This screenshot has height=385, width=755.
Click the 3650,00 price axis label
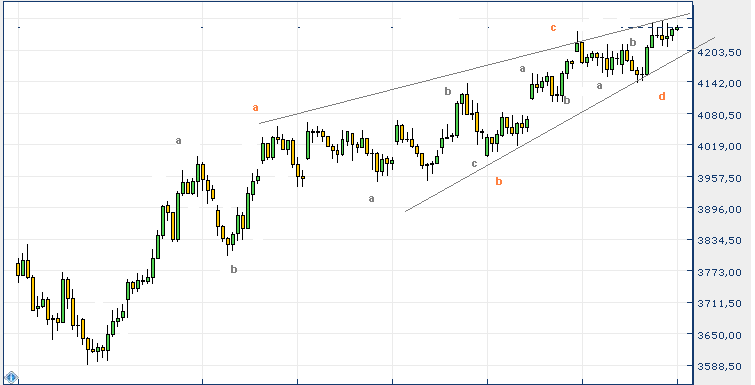[719, 335]
